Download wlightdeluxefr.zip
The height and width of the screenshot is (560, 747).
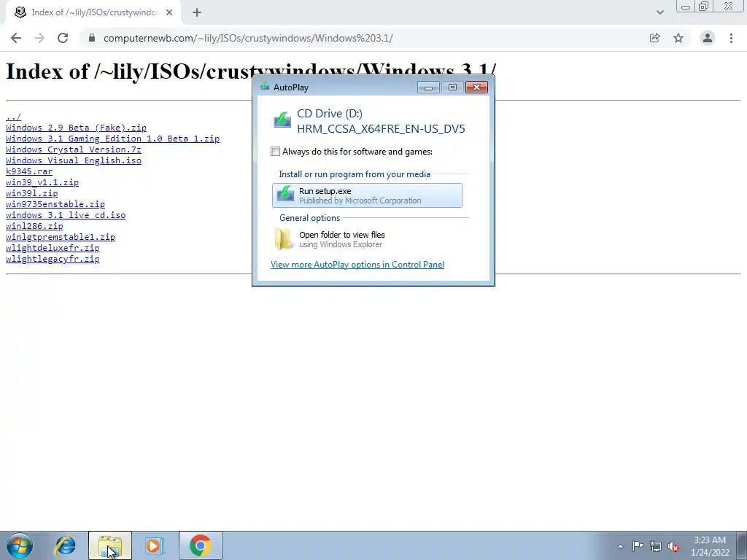click(53, 248)
